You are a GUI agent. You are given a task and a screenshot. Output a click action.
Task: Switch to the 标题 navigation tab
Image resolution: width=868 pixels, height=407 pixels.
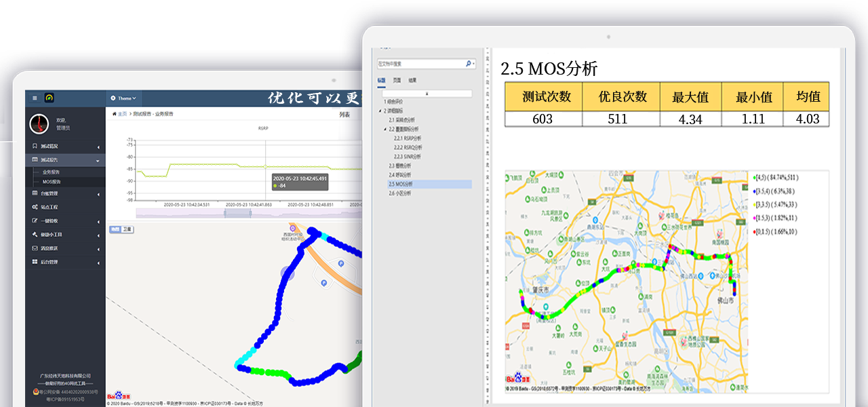pyautogui.click(x=382, y=80)
